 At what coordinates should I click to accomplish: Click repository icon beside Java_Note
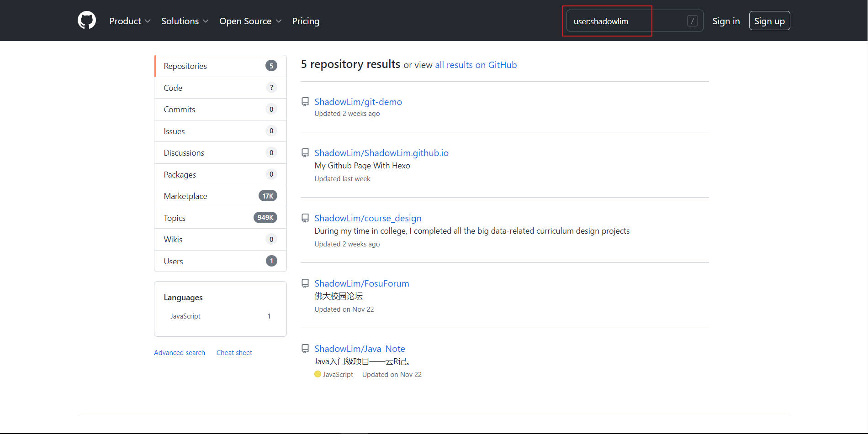[305, 349]
